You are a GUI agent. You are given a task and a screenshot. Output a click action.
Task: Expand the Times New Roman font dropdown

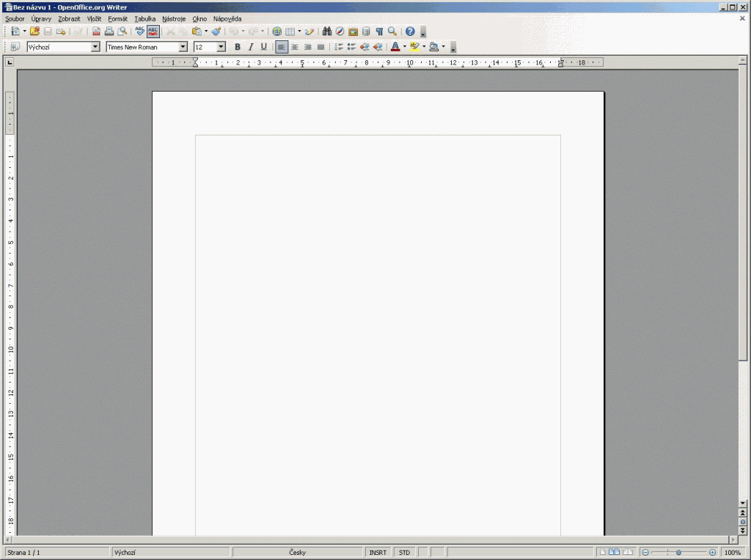[x=183, y=47]
